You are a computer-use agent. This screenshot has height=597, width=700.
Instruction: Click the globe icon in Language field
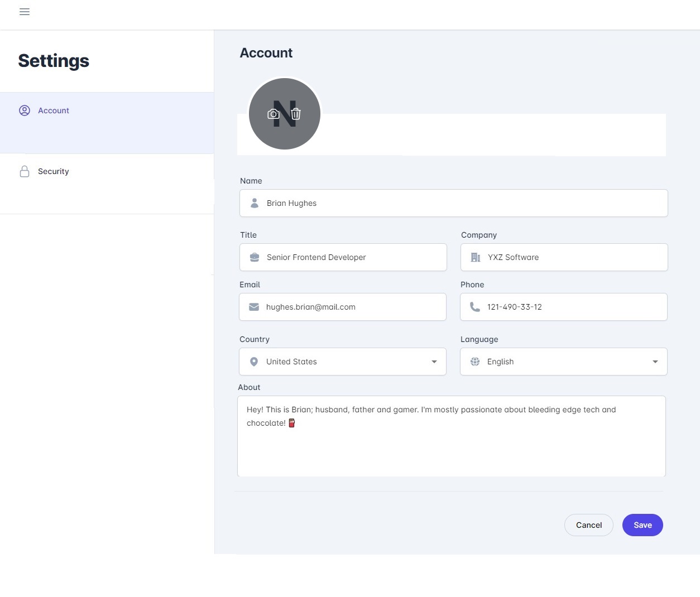pyautogui.click(x=475, y=362)
